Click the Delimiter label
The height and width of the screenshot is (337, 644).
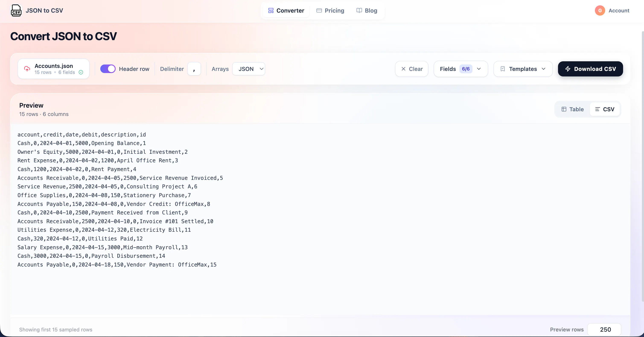tap(172, 69)
